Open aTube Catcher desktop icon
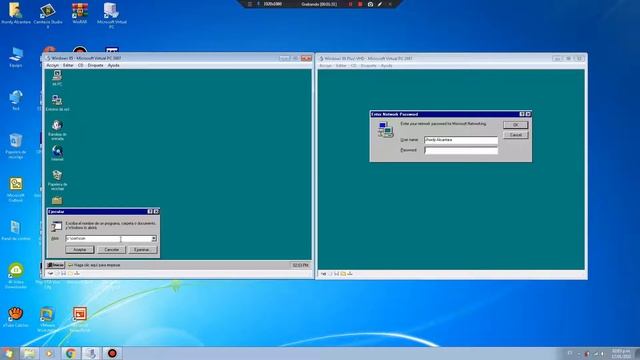The width and height of the screenshot is (640, 360). click(16, 317)
